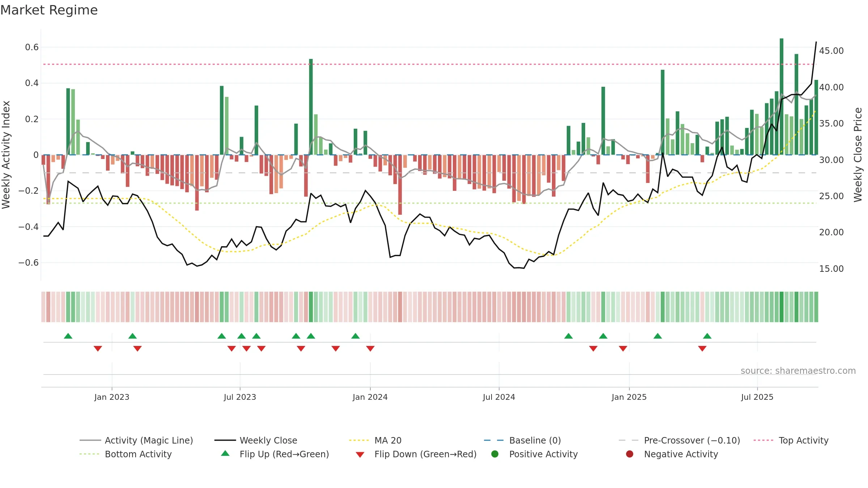Toggle the Flip Up (Red→Green) legend entry
This screenshot has width=868, height=488.
coord(275,454)
